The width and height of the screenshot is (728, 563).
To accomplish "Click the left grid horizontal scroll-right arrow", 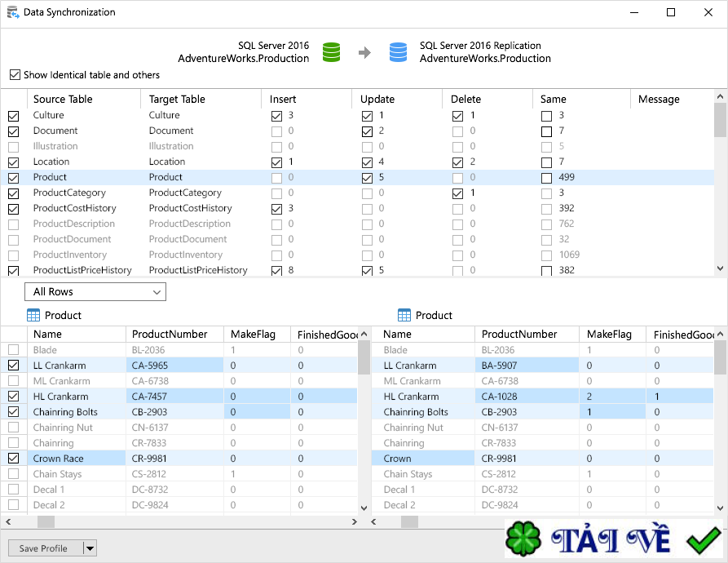I will 355,521.
